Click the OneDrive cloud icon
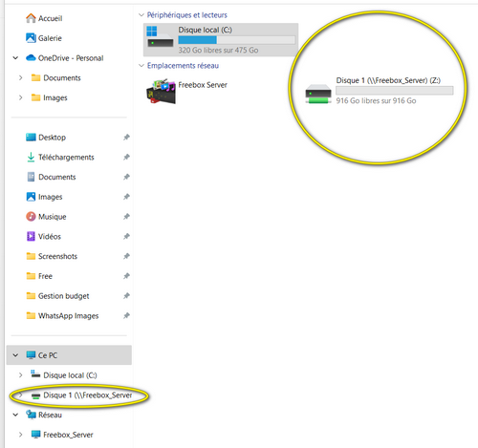The image size is (478, 448). pos(31,57)
